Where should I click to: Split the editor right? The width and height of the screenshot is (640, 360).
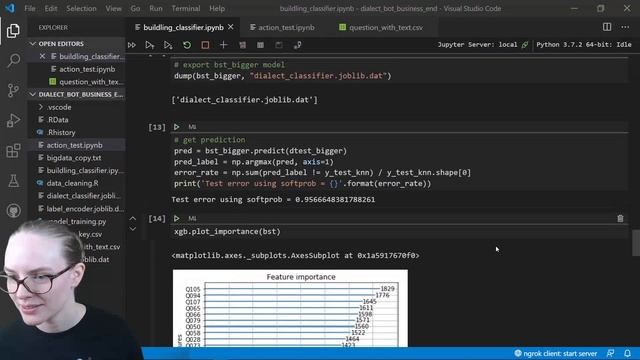pos(607,27)
